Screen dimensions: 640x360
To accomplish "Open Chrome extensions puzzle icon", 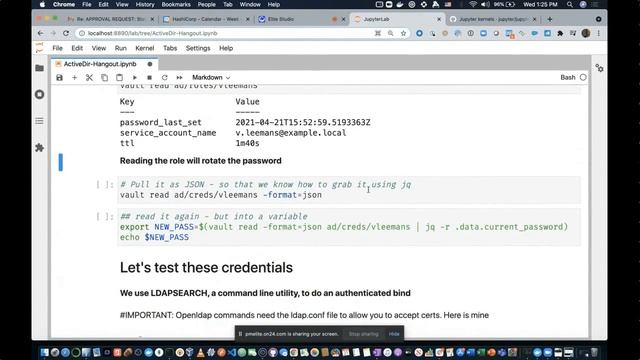I will click(x=560, y=33).
